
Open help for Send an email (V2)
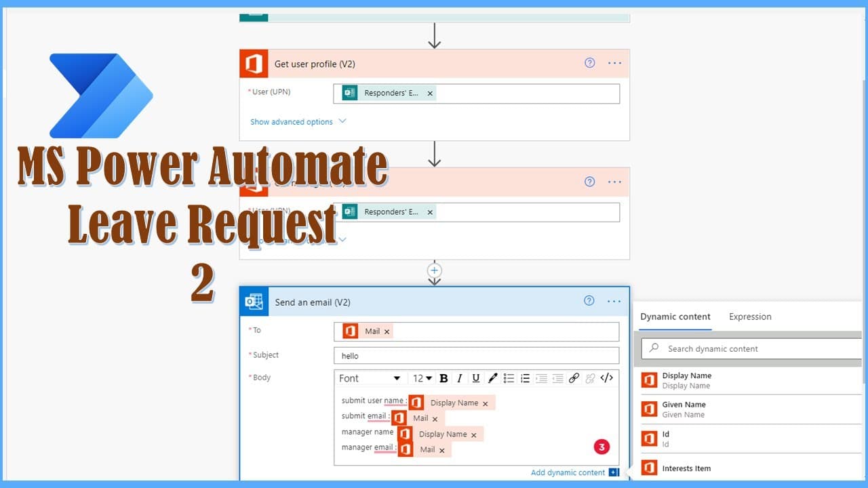click(x=589, y=301)
